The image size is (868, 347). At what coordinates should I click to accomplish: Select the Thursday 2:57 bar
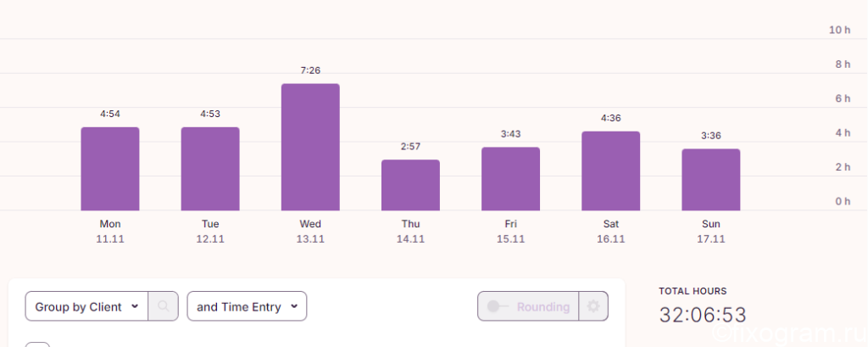(x=411, y=185)
